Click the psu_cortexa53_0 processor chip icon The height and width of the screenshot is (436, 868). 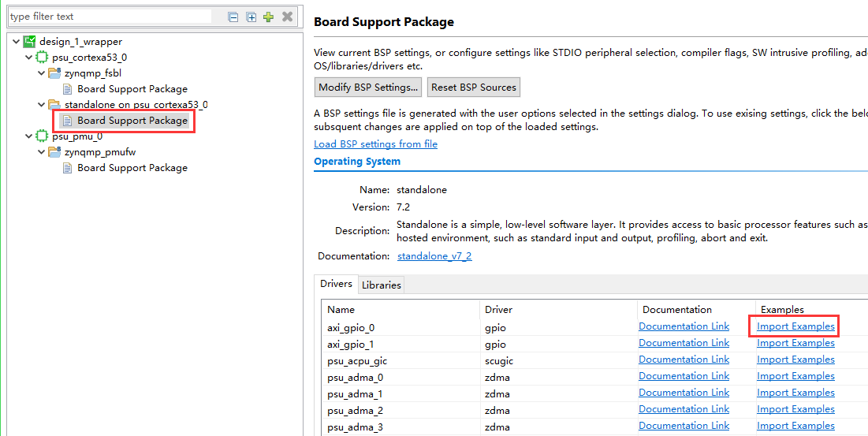tap(42, 57)
